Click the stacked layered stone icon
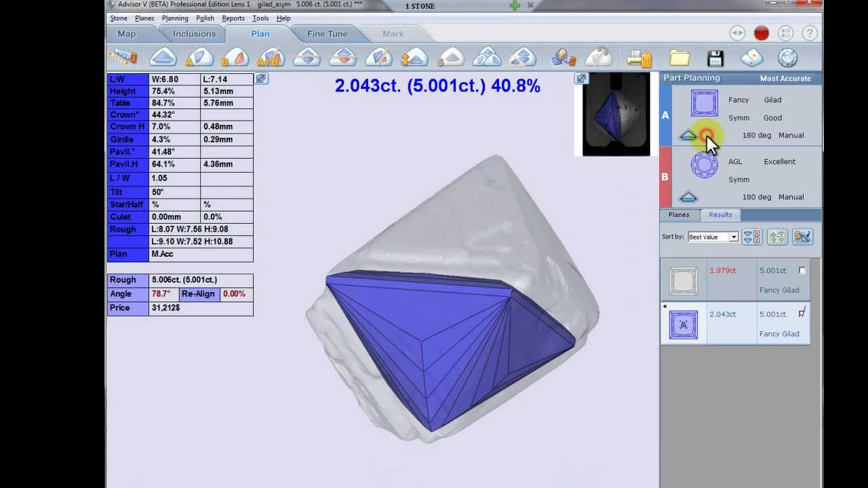Viewport: 868px width, 488px height. [x=522, y=58]
